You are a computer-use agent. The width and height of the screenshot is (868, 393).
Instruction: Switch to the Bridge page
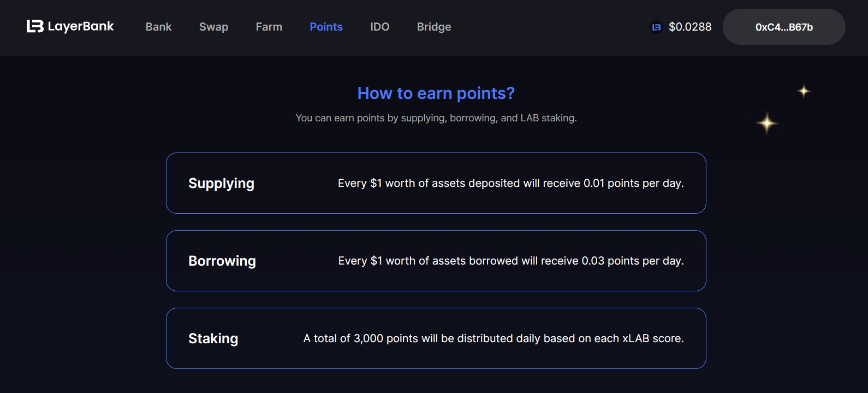(434, 27)
